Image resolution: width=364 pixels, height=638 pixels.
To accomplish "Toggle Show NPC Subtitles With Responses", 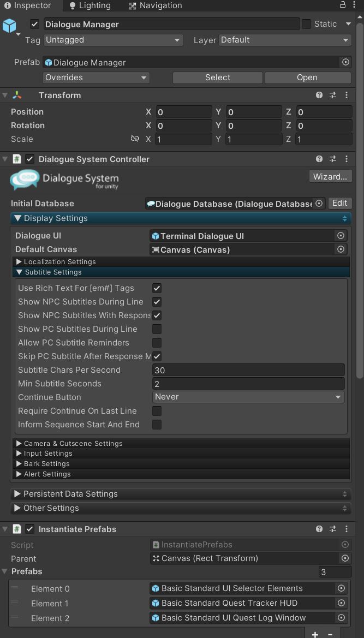I will (157, 315).
